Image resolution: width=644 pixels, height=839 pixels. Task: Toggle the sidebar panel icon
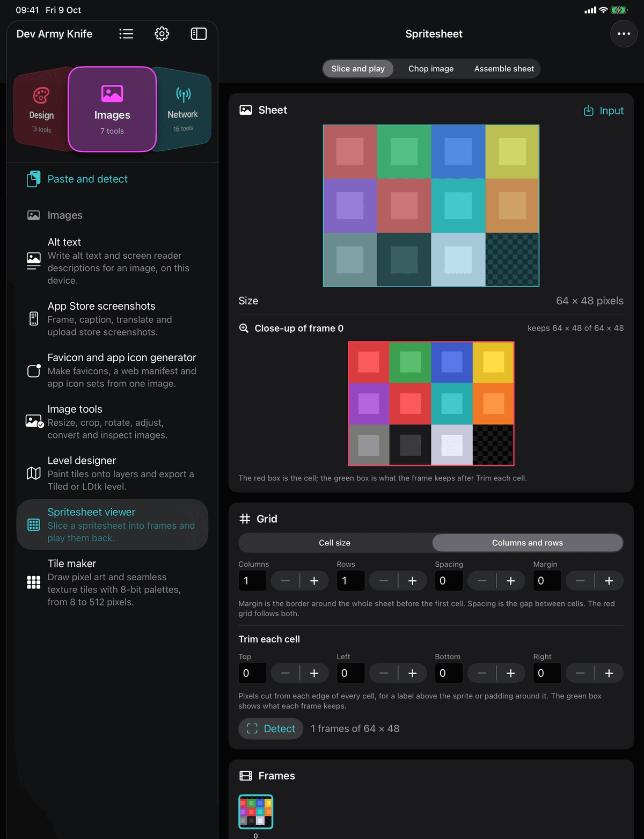coord(199,34)
